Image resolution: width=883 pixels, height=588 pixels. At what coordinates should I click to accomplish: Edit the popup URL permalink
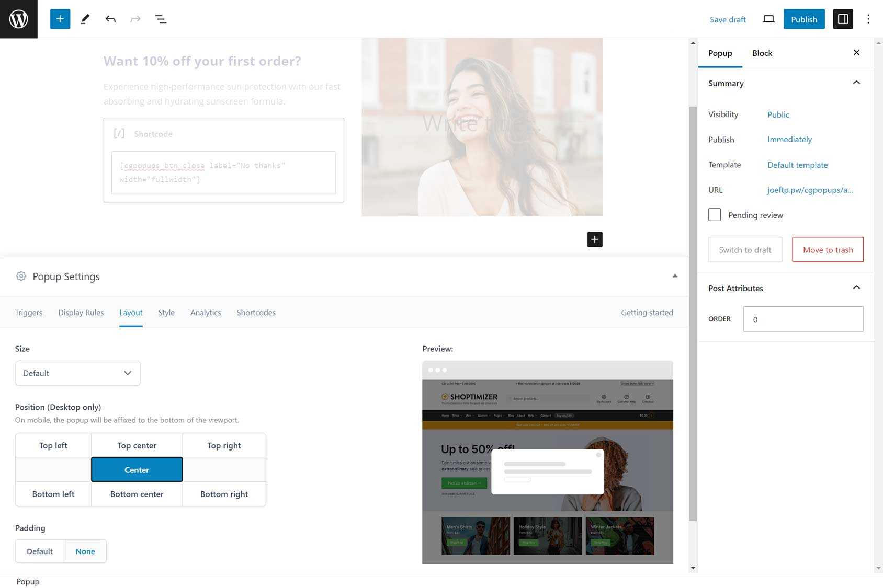[x=810, y=190]
